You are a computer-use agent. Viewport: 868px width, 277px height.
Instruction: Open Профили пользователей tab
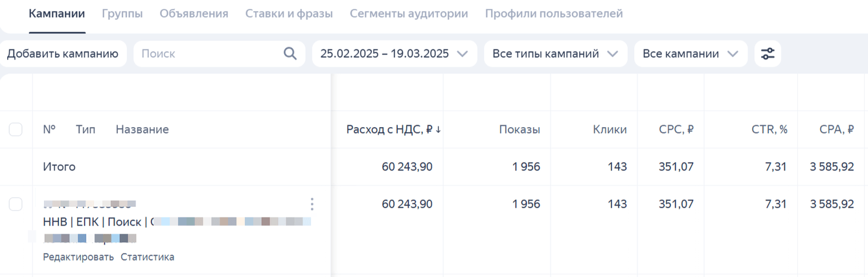tap(554, 14)
